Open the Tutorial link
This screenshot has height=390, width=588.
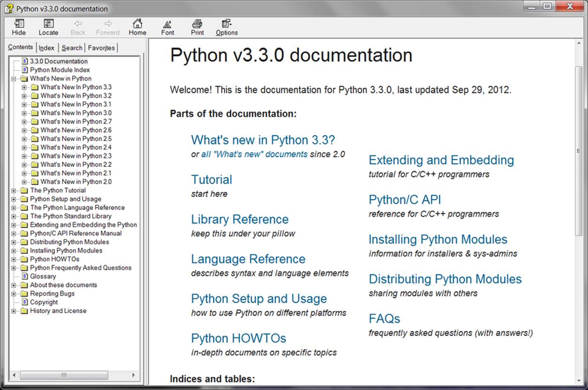tap(212, 179)
